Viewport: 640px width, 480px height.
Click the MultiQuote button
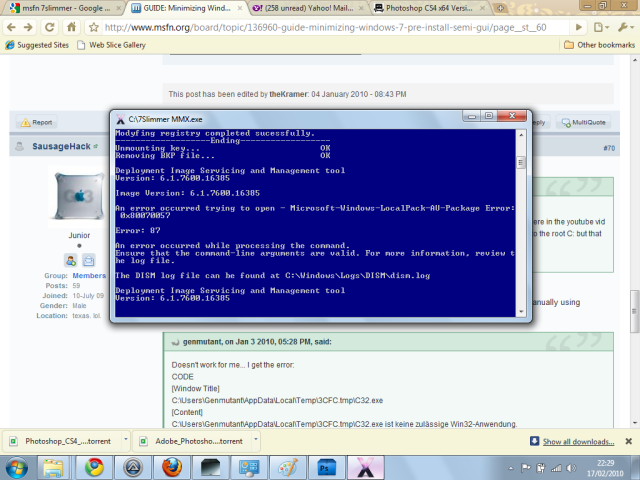583,122
